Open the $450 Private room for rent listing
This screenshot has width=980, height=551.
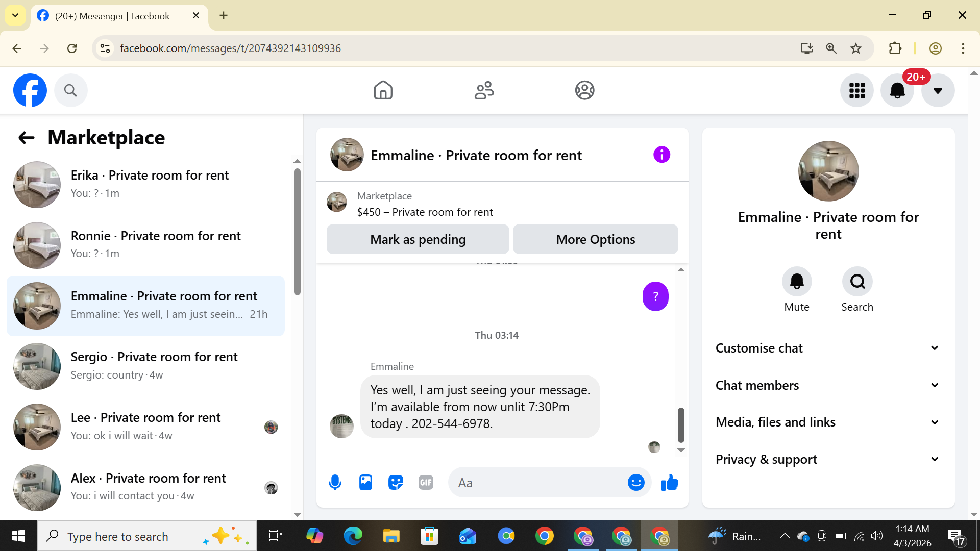(425, 212)
